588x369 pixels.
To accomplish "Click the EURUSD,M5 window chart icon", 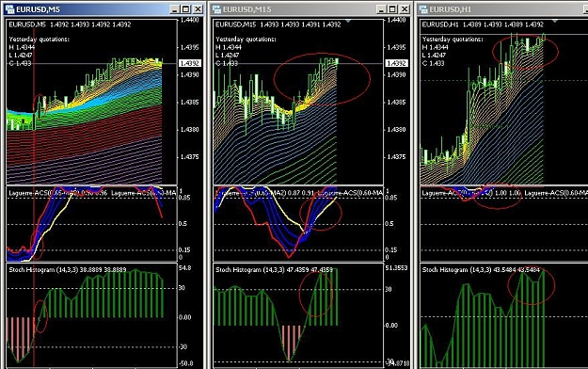I will coord(10,9).
